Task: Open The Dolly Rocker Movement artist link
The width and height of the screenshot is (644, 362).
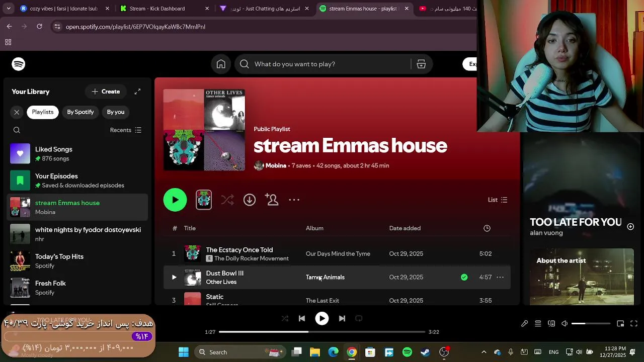Action: [252, 258]
